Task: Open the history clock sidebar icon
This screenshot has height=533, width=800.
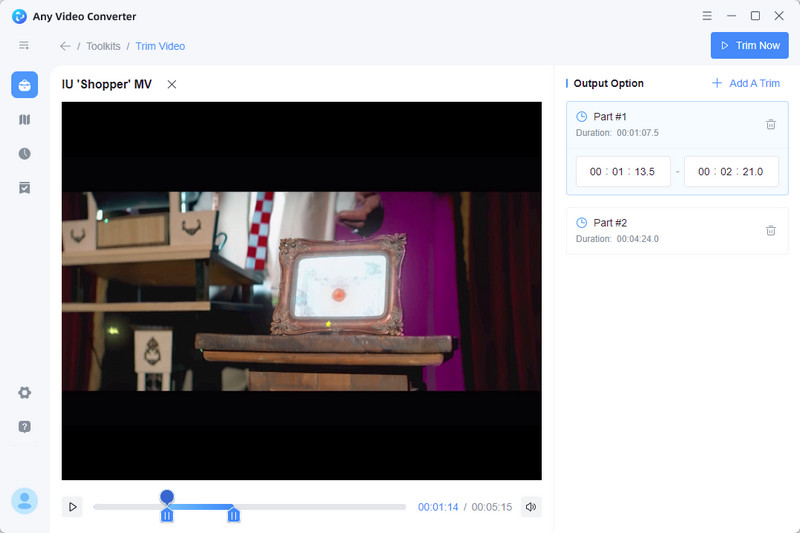Action: pyautogui.click(x=24, y=154)
